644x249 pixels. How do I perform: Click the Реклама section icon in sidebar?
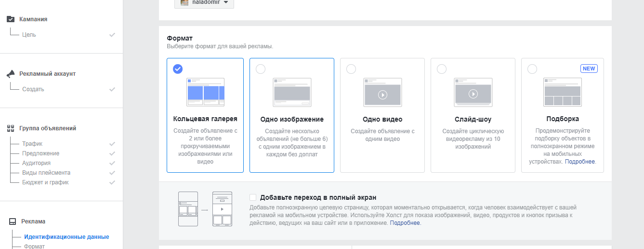[12, 221]
